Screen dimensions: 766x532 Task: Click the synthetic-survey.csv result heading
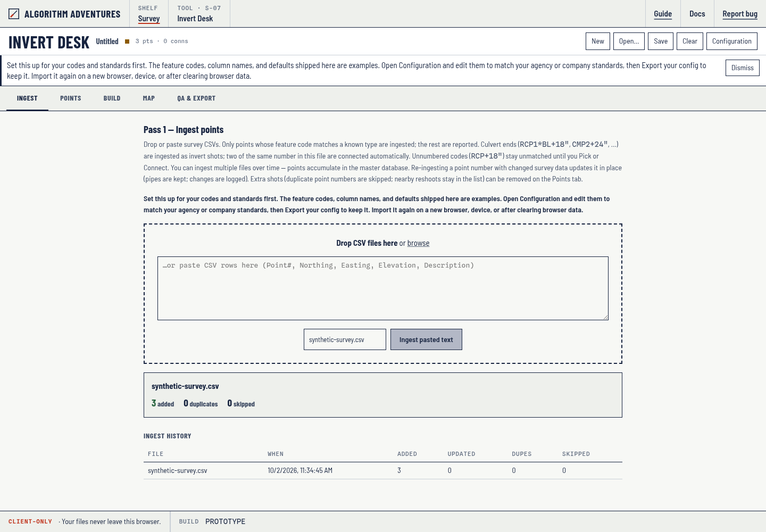[x=185, y=386]
